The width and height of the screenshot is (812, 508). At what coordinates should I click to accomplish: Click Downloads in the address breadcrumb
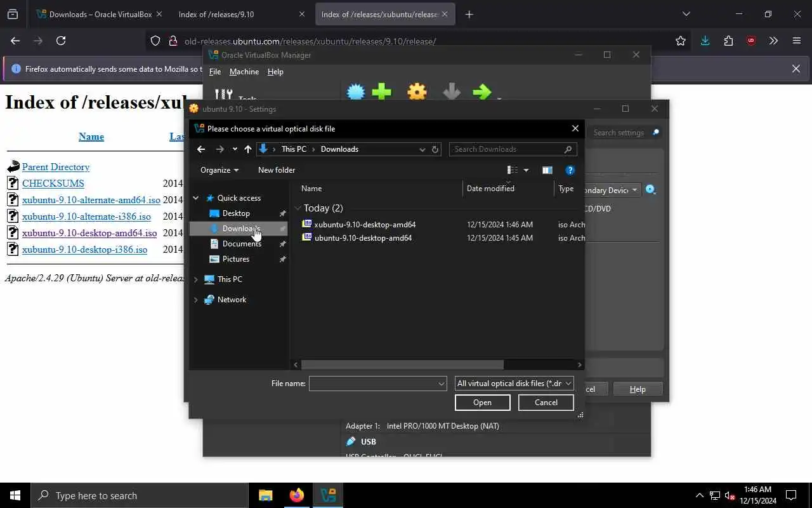(x=339, y=149)
